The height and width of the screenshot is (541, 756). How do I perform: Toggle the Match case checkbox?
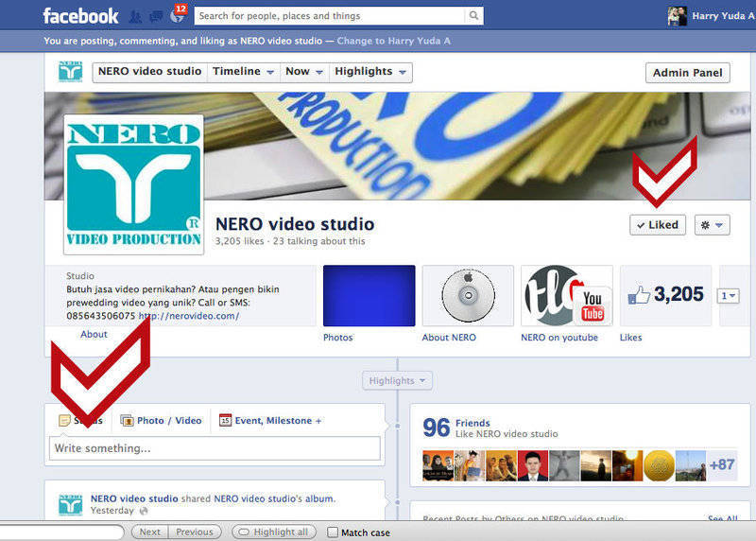coord(333,532)
